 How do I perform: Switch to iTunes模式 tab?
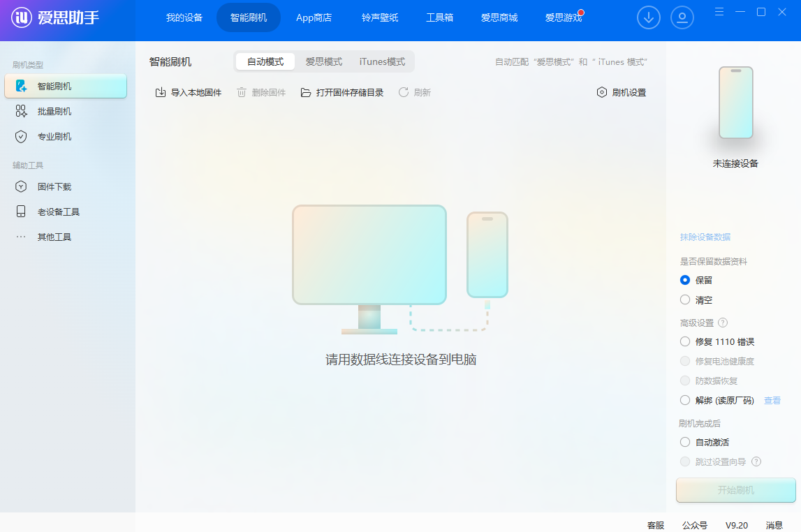click(x=382, y=61)
